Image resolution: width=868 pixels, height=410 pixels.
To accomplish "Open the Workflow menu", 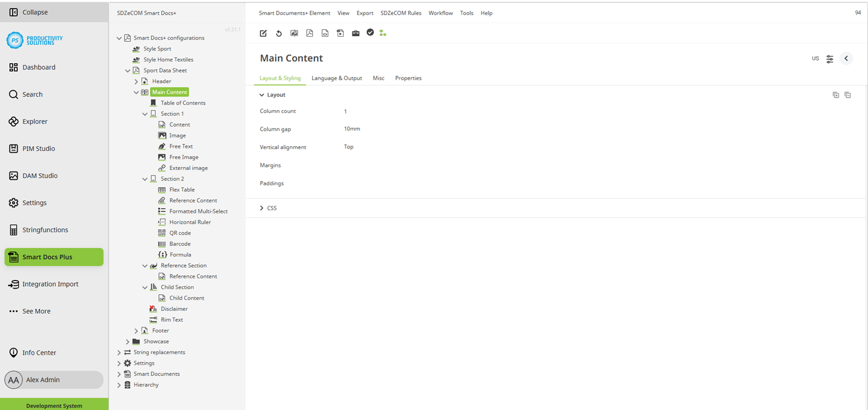I will coord(440,13).
